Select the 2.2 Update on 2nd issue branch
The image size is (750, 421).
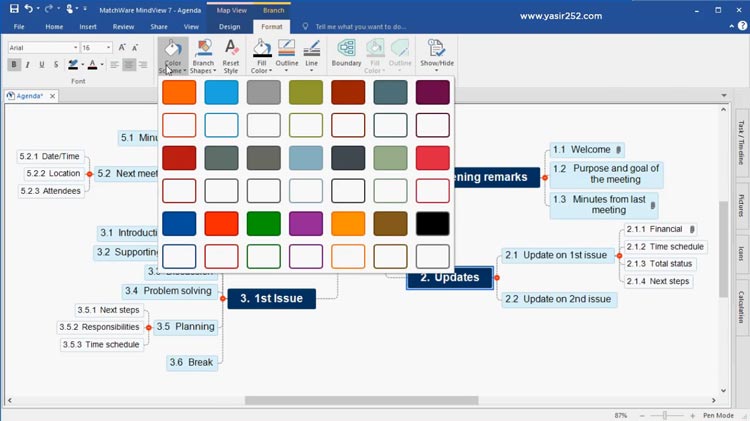click(x=558, y=299)
